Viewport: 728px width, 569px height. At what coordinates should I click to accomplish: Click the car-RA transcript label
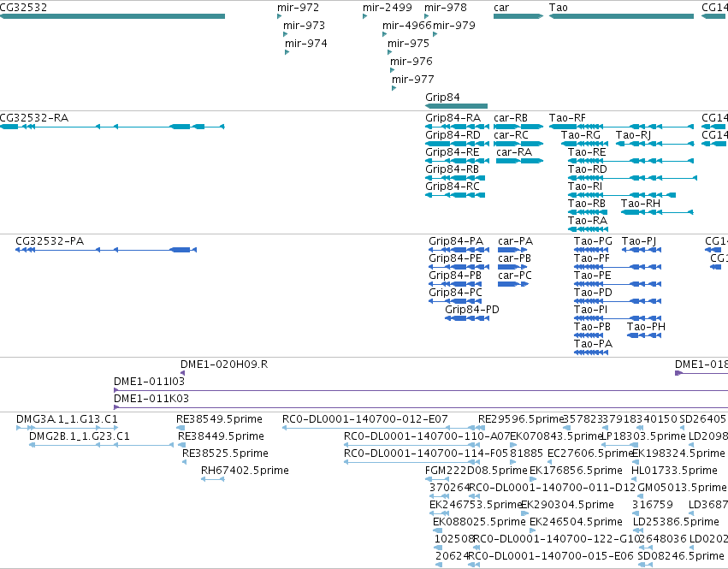514,152
